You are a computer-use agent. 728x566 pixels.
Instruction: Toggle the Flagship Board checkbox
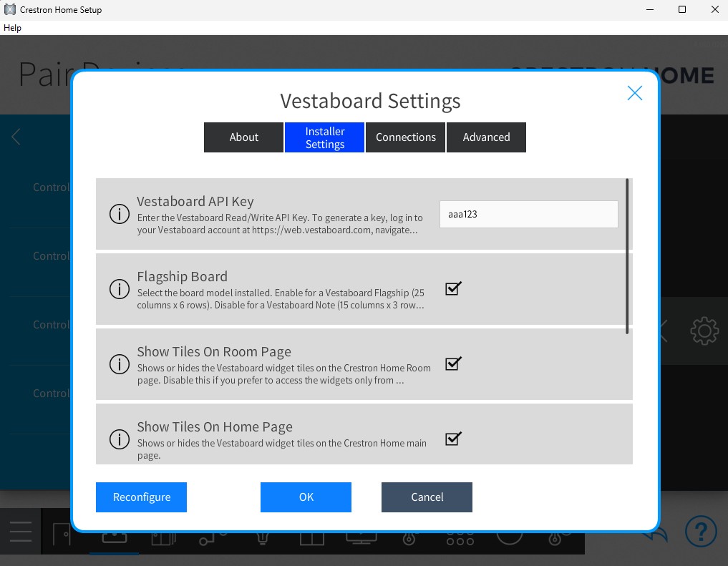(x=453, y=288)
